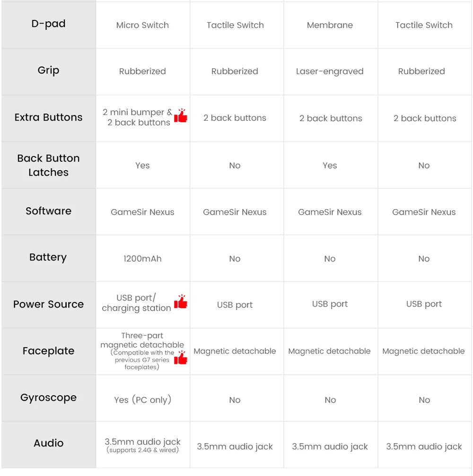This screenshot has width=473, height=476.
Task: Click the Faceplate row label
Action: (48, 351)
